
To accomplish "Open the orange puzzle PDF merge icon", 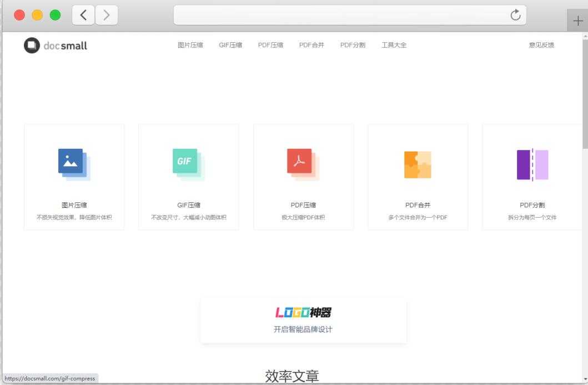I will [x=418, y=164].
